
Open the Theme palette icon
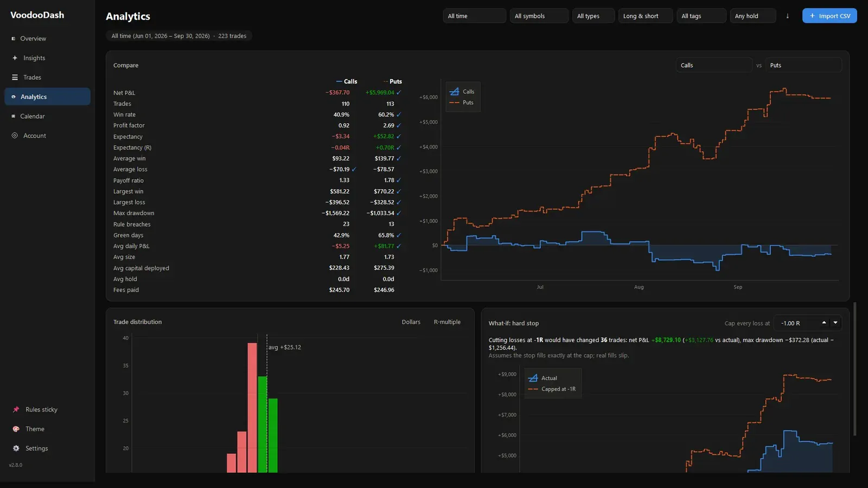16,429
